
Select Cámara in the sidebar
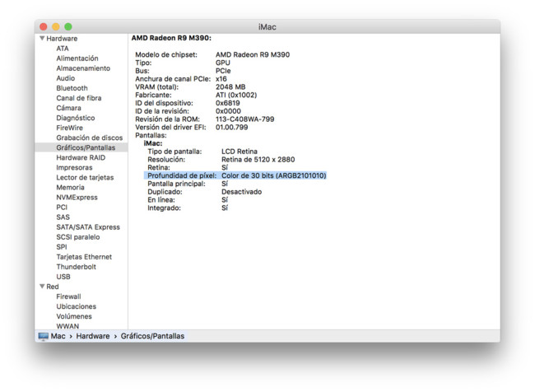click(x=68, y=108)
